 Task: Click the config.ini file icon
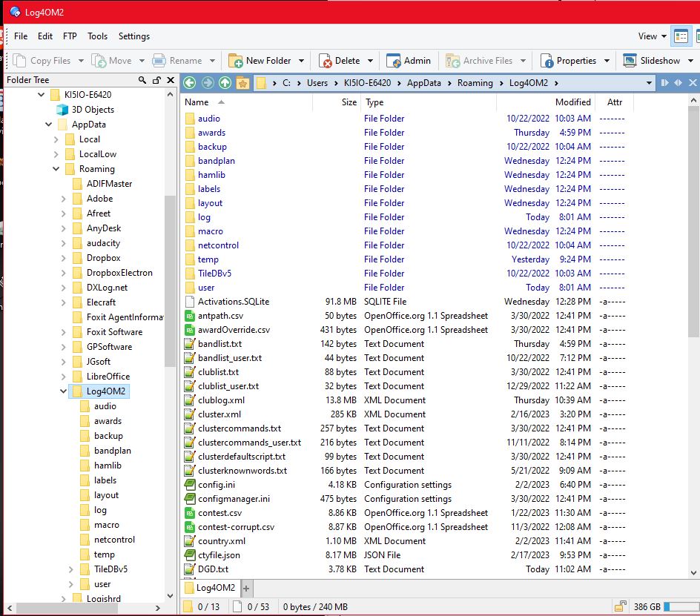tap(190, 484)
